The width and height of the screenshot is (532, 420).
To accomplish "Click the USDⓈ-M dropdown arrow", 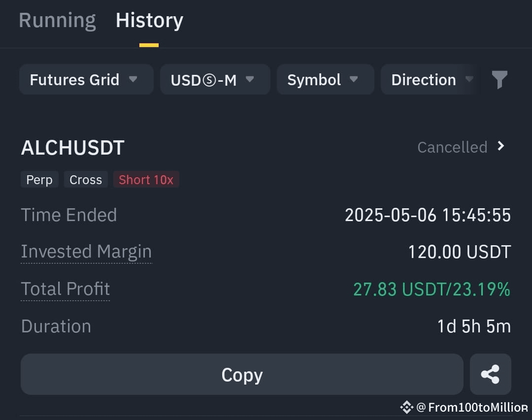I will [250, 79].
